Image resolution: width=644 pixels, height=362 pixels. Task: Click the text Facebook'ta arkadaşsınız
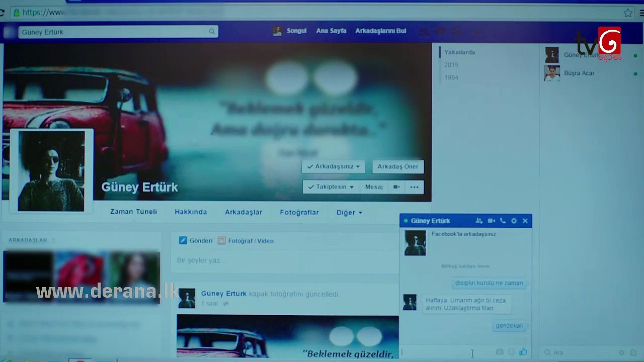pos(463,234)
